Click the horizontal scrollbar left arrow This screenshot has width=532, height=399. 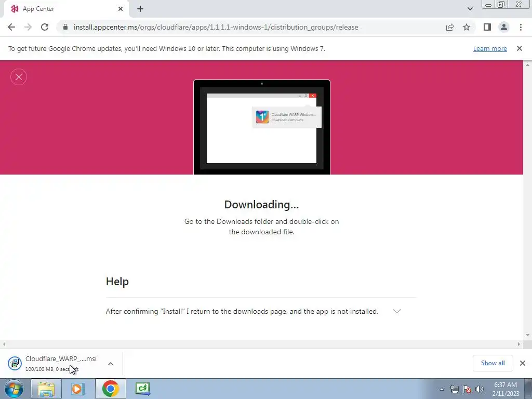click(4, 344)
